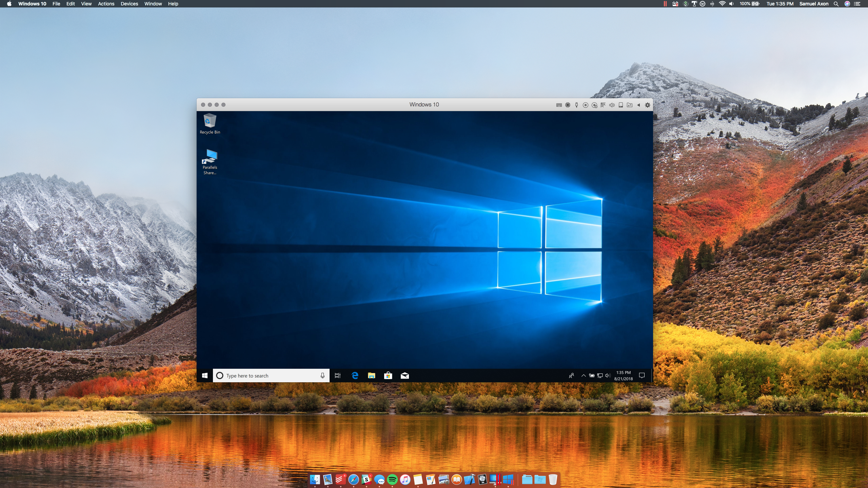
Task: Open Slack from the Dock
Action: point(366,479)
